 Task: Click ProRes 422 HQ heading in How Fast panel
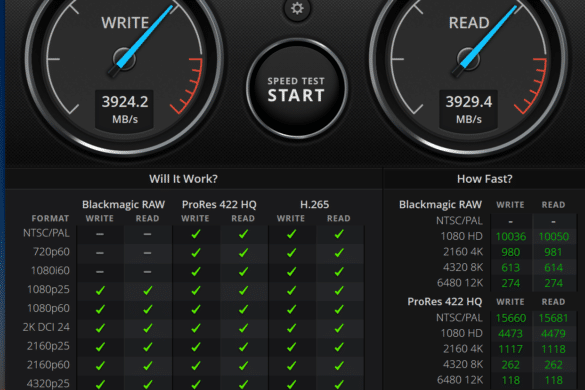tap(445, 302)
